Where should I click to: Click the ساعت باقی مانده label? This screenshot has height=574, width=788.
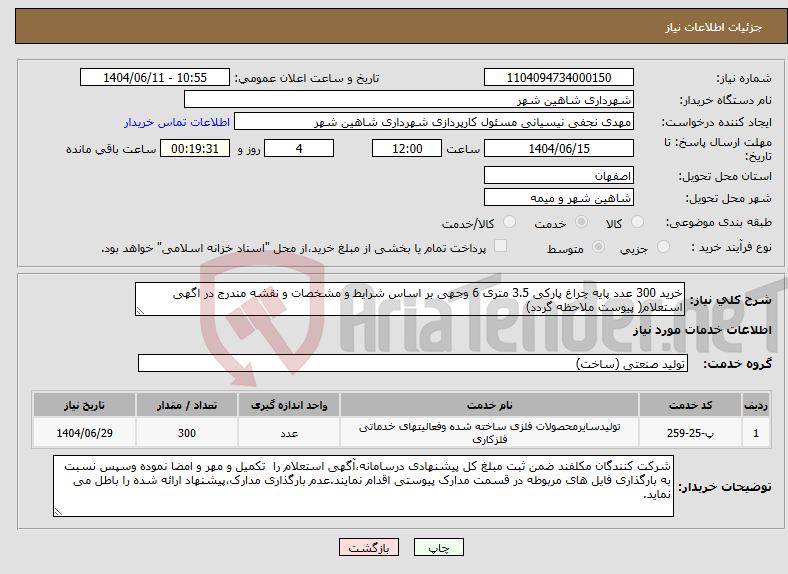[111, 149]
